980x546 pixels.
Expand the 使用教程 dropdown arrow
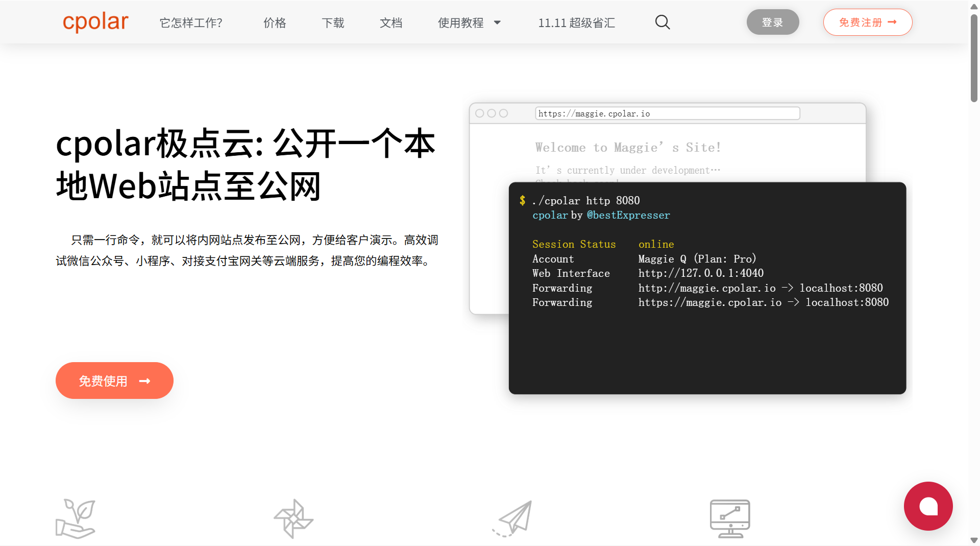click(x=497, y=22)
